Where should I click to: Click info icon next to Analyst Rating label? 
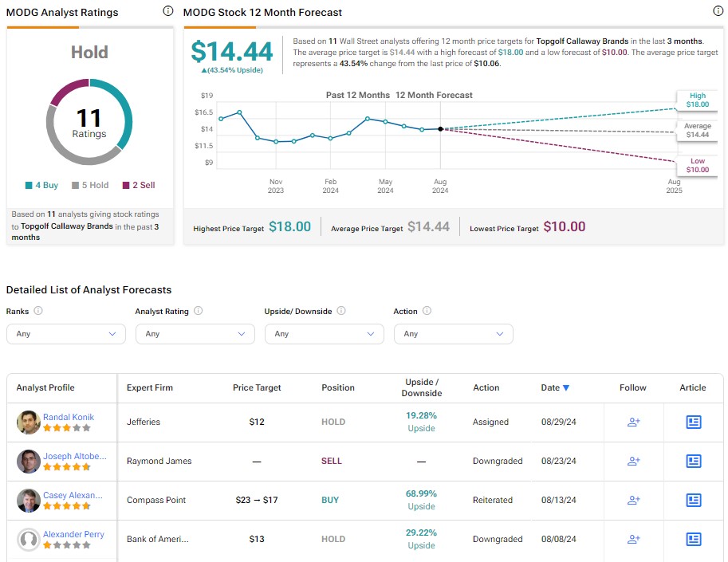click(x=198, y=311)
